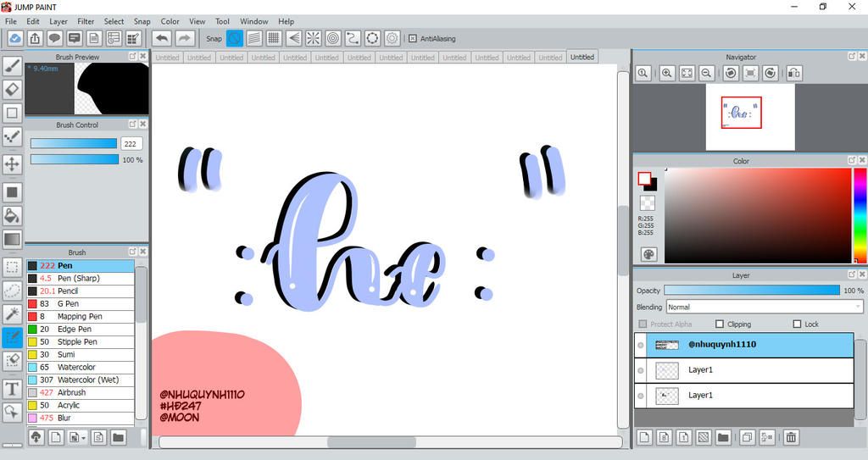Open snap settings gear icon
Viewport: 868px width, 460px height.
[x=392, y=38]
